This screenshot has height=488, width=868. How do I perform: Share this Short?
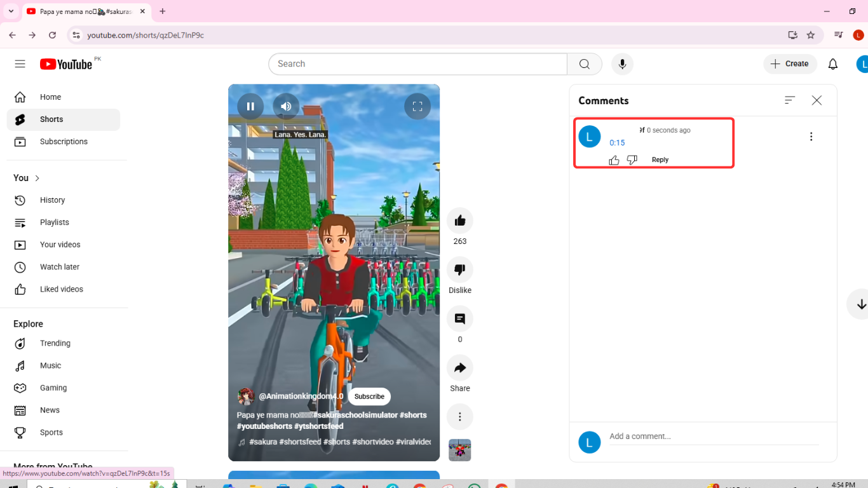460,367
